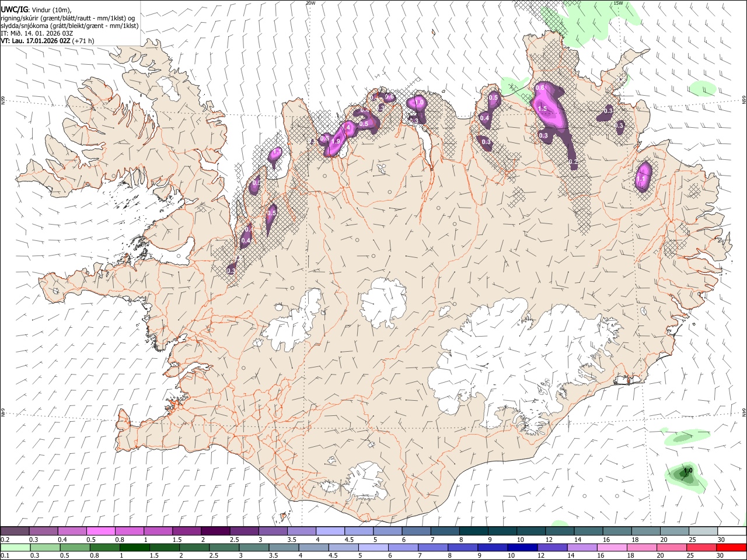This screenshot has height=560, width=747.
Task: Pick the deep navy lower swatch for 10–12
Action: [x=522, y=547]
